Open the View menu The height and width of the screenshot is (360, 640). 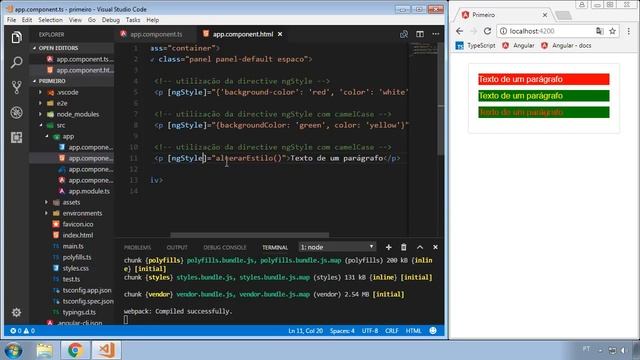click(x=75, y=20)
